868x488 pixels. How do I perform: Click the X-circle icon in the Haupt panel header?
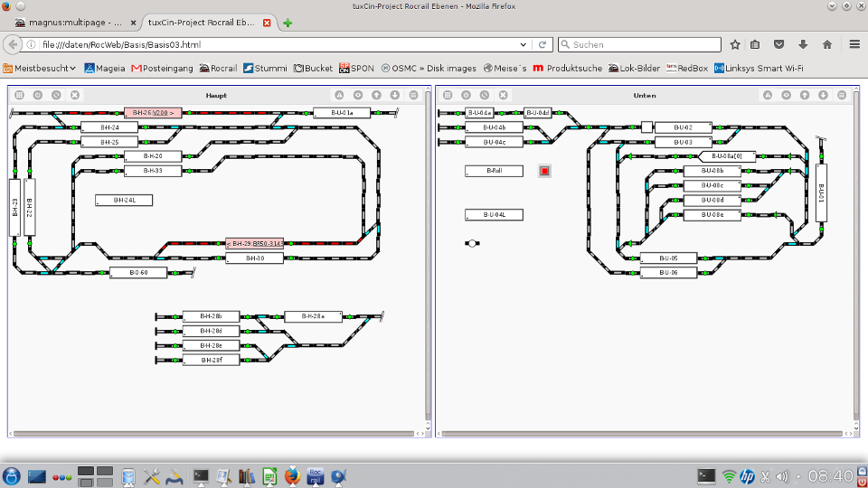[x=75, y=95]
